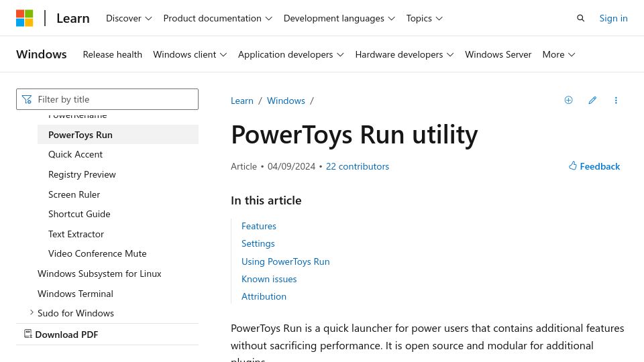Open the more actions three-dot menu

616,100
